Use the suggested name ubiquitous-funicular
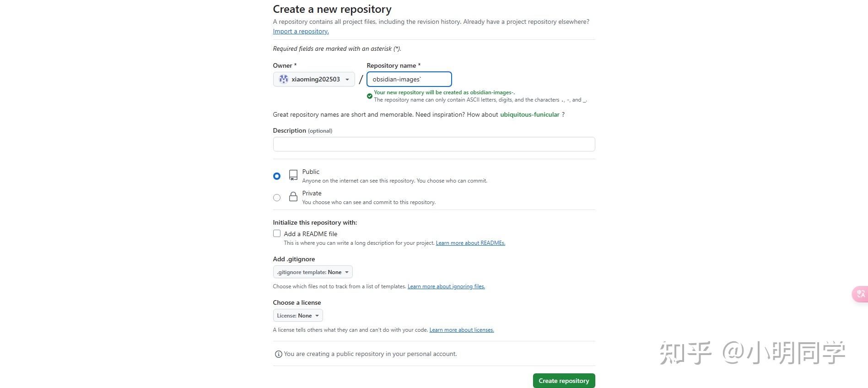868x388 pixels. 529,114
